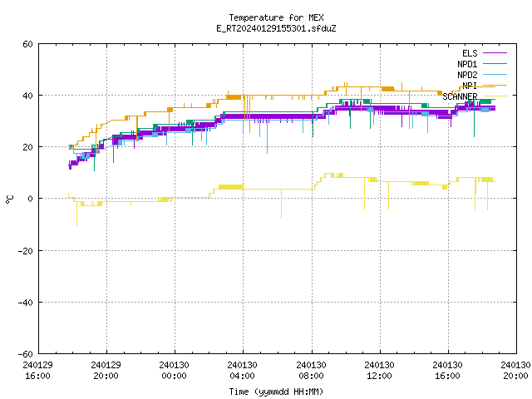
Task: Click the y-axis label -60
Action: coord(26,354)
